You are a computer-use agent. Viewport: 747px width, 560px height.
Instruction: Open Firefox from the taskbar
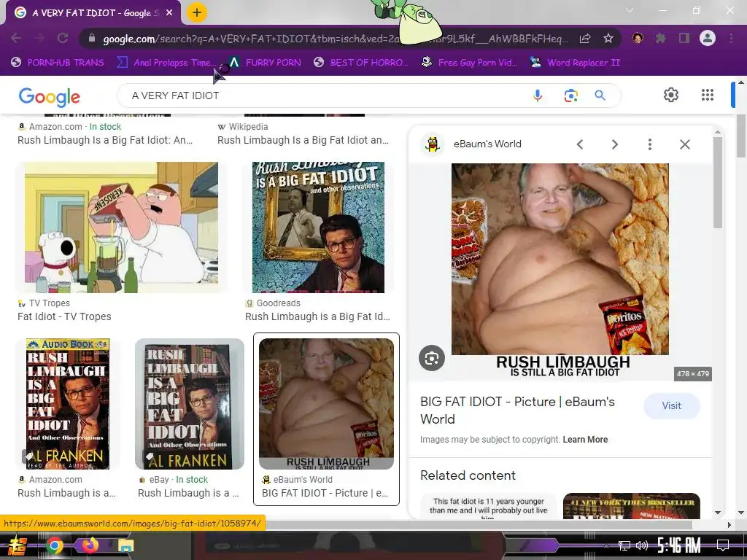(90, 545)
